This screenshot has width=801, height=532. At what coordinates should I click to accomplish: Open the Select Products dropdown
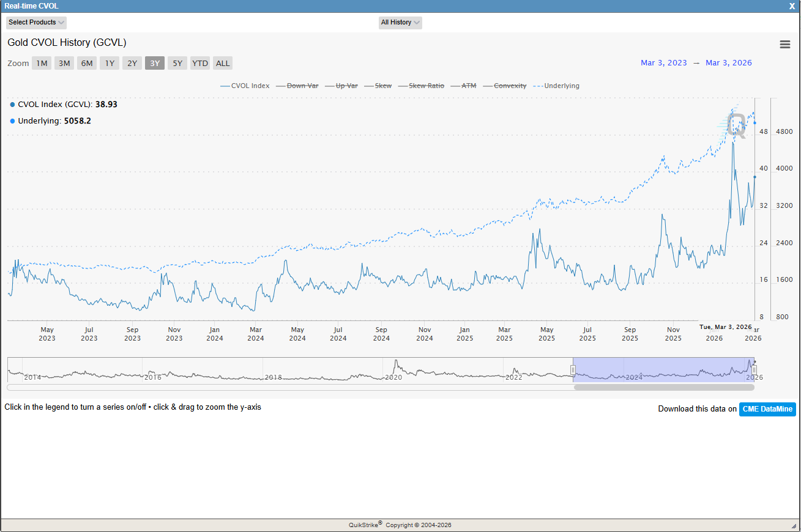[x=36, y=23]
